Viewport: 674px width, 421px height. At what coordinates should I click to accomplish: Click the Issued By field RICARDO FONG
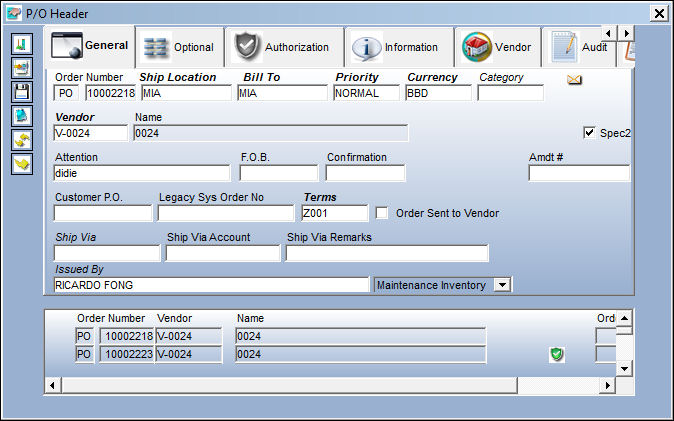coord(211,285)
